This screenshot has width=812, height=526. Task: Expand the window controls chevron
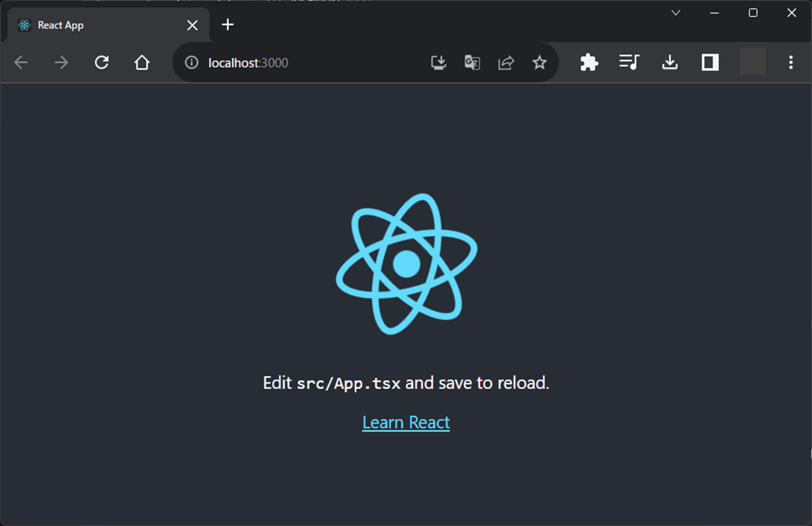point(675,12)
